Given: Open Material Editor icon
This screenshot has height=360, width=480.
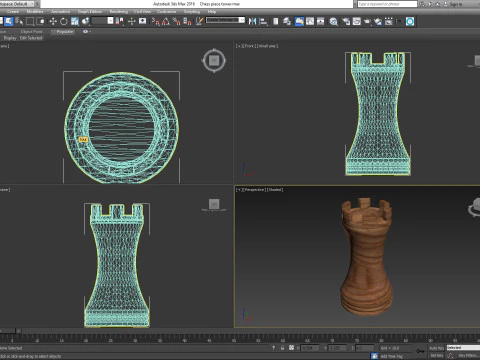Looking at the screenshot, I should pyautogui.click(x=333, y=21).
